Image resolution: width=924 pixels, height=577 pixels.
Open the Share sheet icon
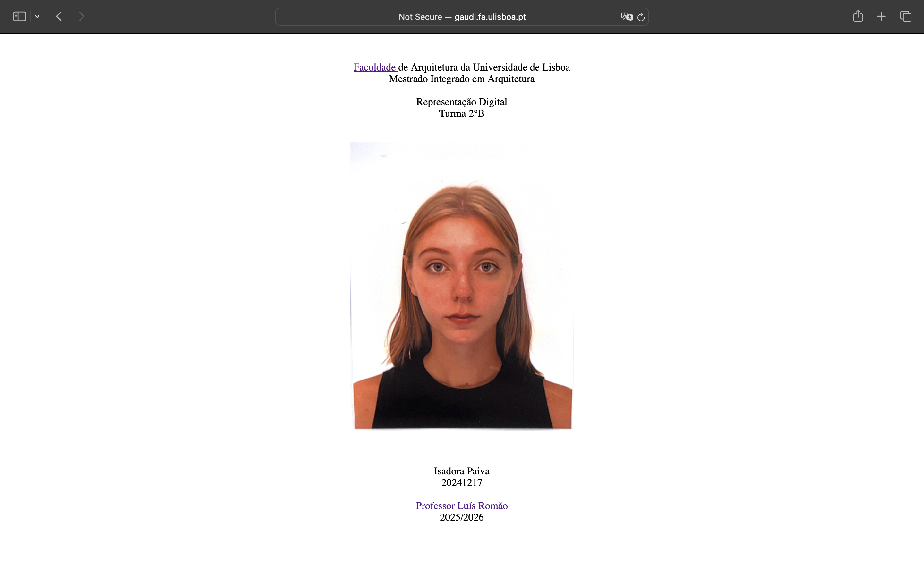858,16
